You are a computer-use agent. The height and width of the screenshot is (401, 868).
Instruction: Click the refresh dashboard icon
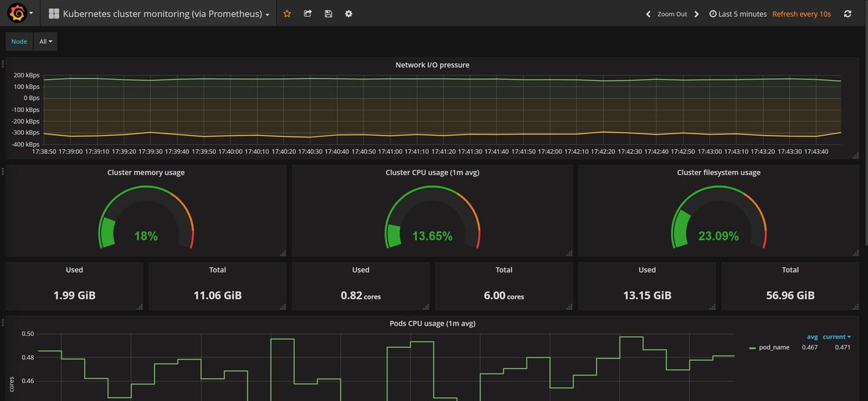[x=847, y=14]
